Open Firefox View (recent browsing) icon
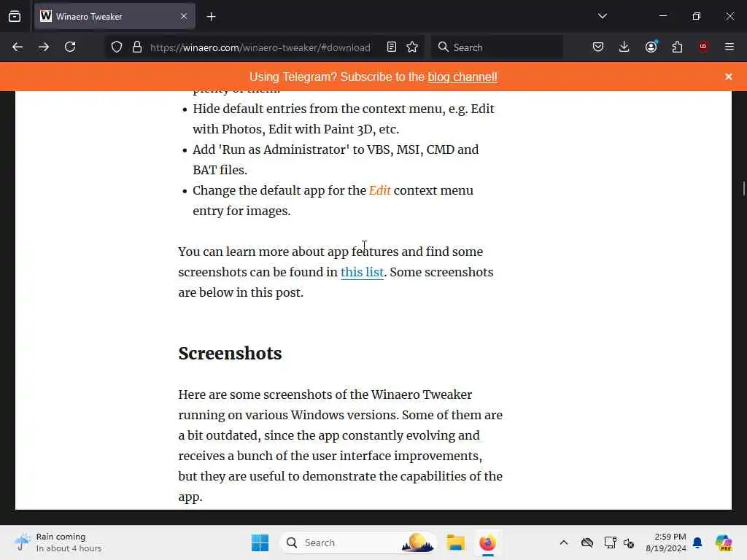Screen dimensions: 747x560 click(x=15, y=17)
